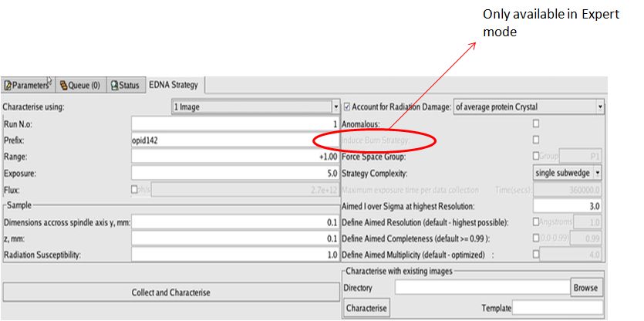Click the Characterise button
This screenshot has width=644, height=321.
coord(366,308)
